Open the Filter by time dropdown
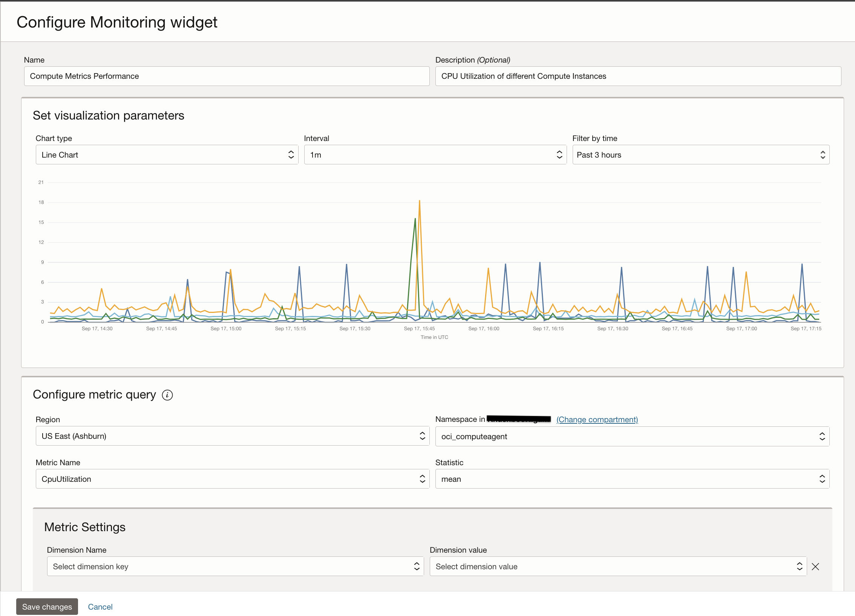The height and width of the screenshot is (616, 855). (700, 155)
